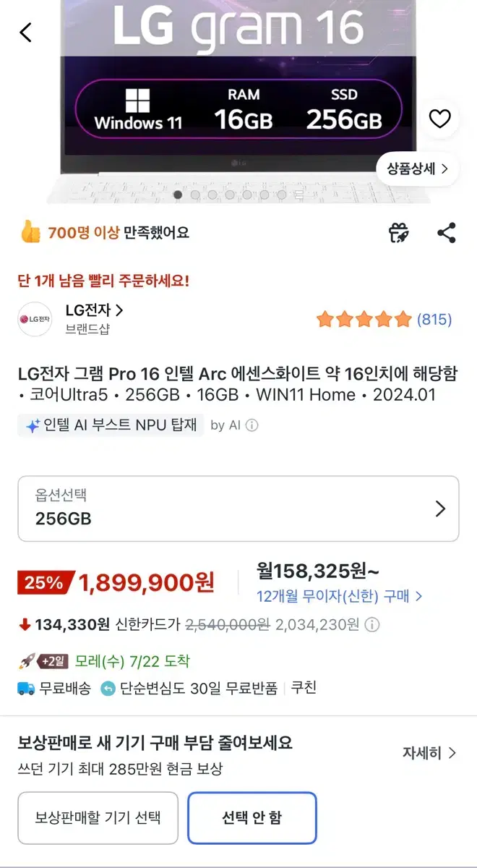Tap the share icon

click(x=447, y=233)
